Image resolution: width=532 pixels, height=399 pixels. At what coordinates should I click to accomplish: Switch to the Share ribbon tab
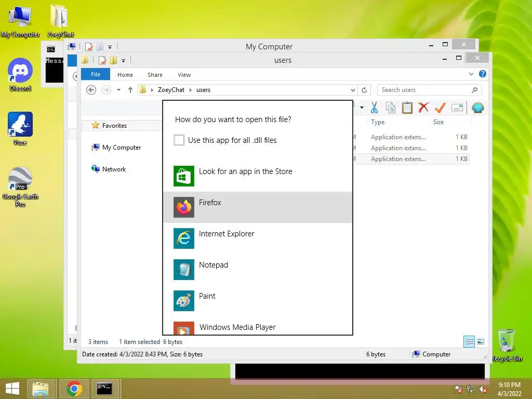click(x=155, y=75)
